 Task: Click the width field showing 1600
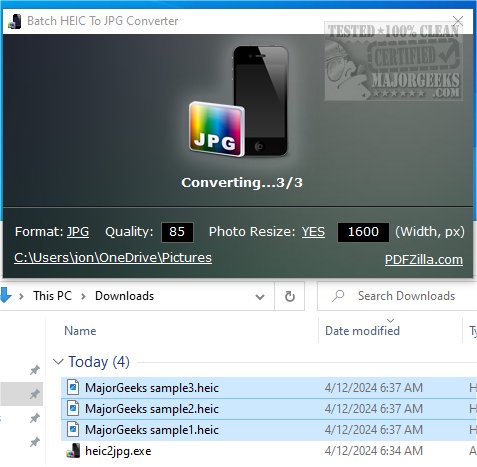(x=363, y=232)
